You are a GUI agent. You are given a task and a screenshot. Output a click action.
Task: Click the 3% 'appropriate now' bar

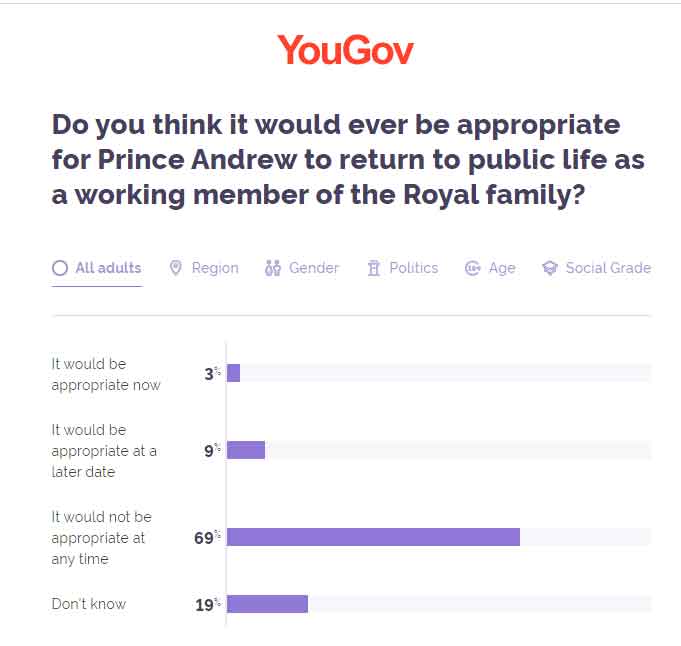(234, 373)
